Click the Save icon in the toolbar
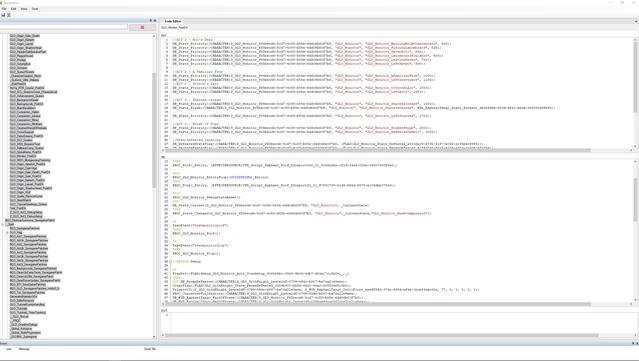 3,15
